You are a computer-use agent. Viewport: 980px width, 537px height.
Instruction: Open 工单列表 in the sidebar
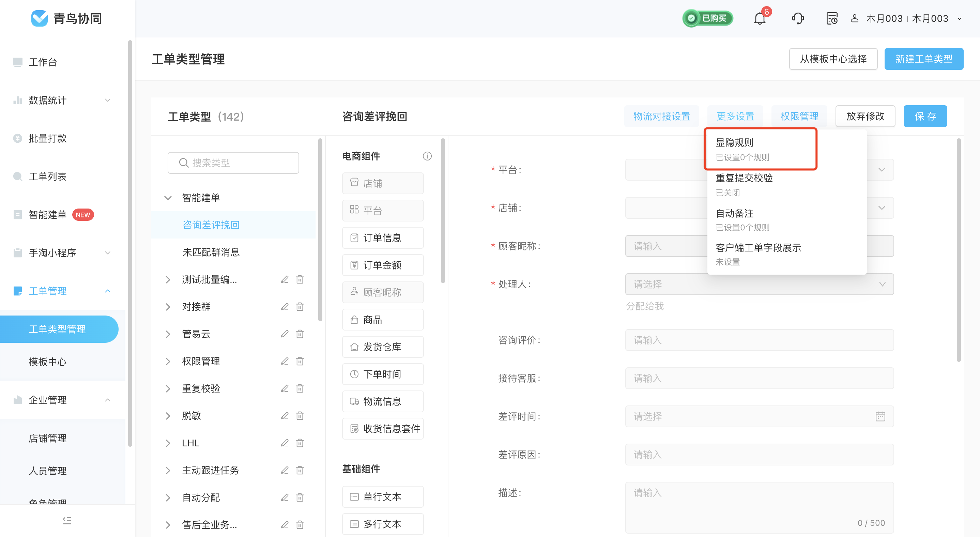coord(48,177)
